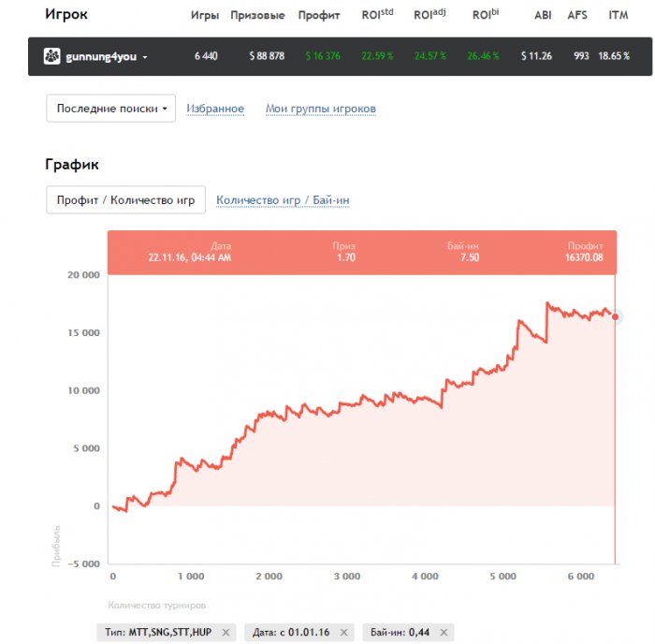655x644 pixels.
Task: Remove the Бай-ин: 0,44 filter chip
Action: point(445,633)
